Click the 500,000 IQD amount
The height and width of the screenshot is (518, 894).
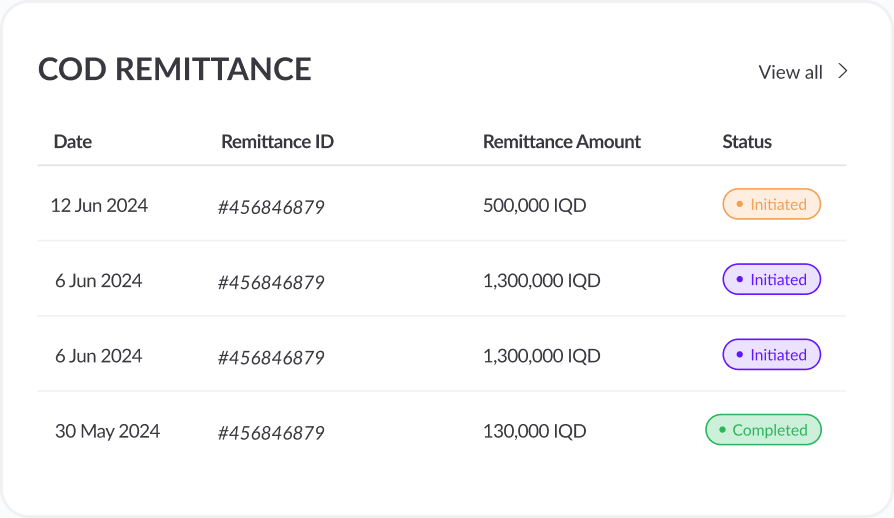[x=534, y=205]
